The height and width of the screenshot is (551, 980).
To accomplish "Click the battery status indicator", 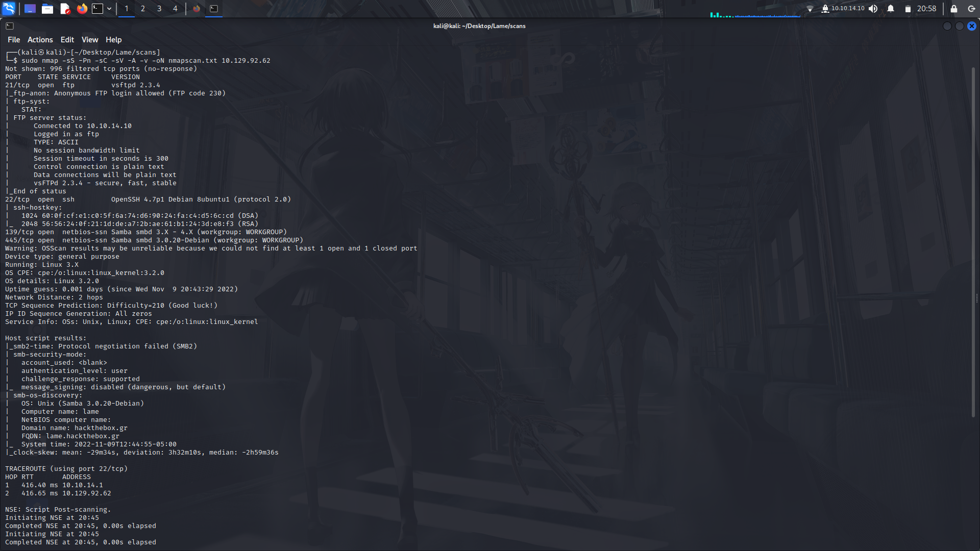I will tap(908, 9).
